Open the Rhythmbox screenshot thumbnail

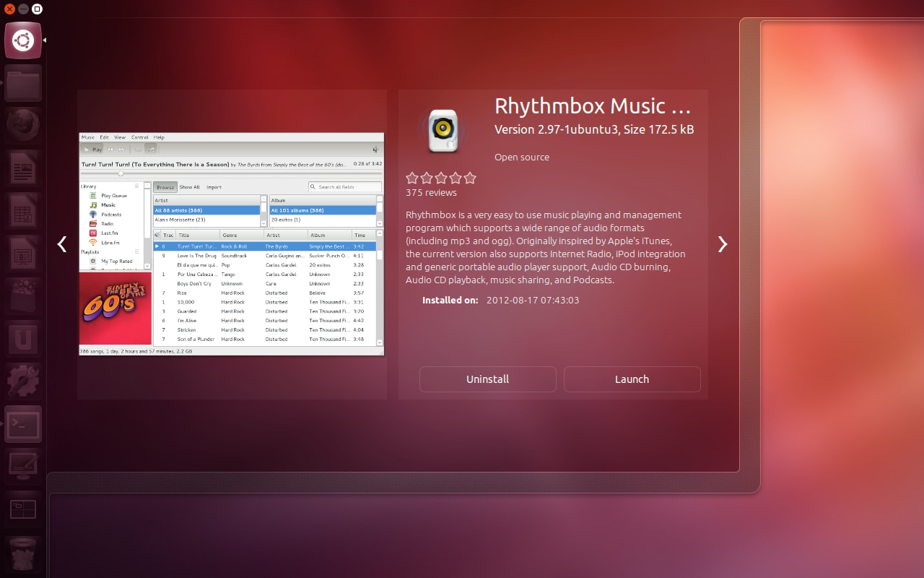[232, 244]
